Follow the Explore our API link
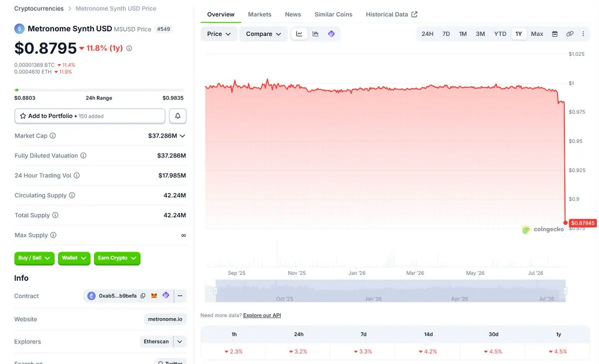The width and height of the screenshot is (599, 364). pyautogui.click(x=262, y=316)
